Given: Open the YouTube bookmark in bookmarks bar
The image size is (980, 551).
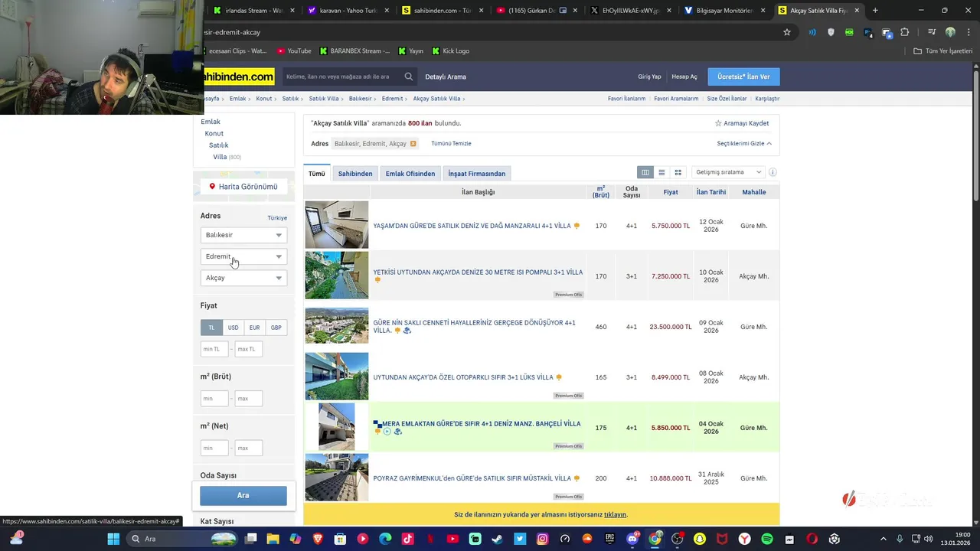Looking at the screenshot, I should [294, 51].
